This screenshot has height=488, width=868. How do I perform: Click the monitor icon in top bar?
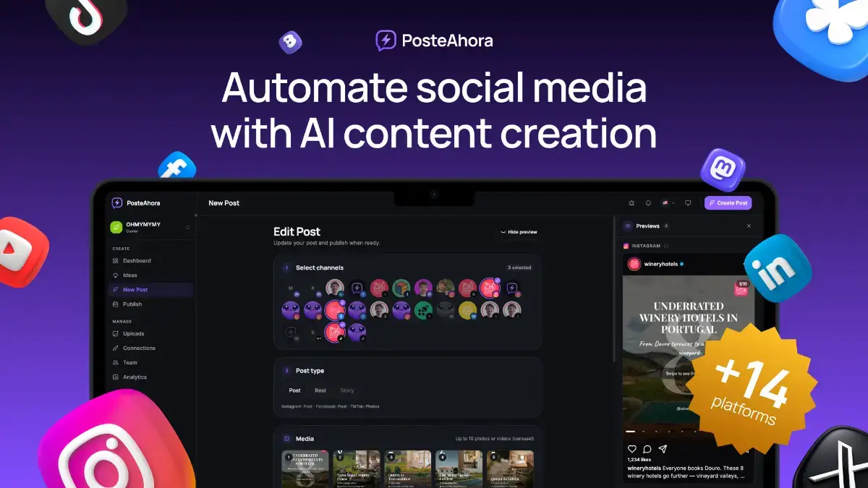pyautogui.click(x=688, y=203)
